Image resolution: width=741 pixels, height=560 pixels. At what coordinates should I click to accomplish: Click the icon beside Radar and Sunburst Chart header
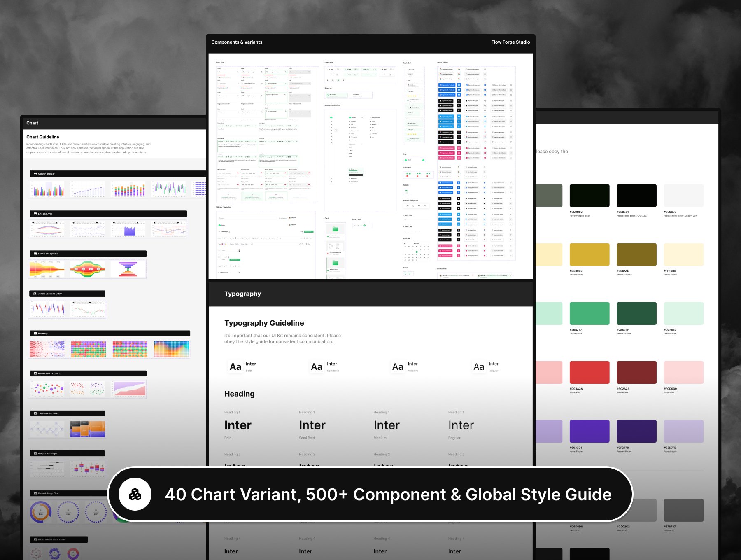click(35, 539)
